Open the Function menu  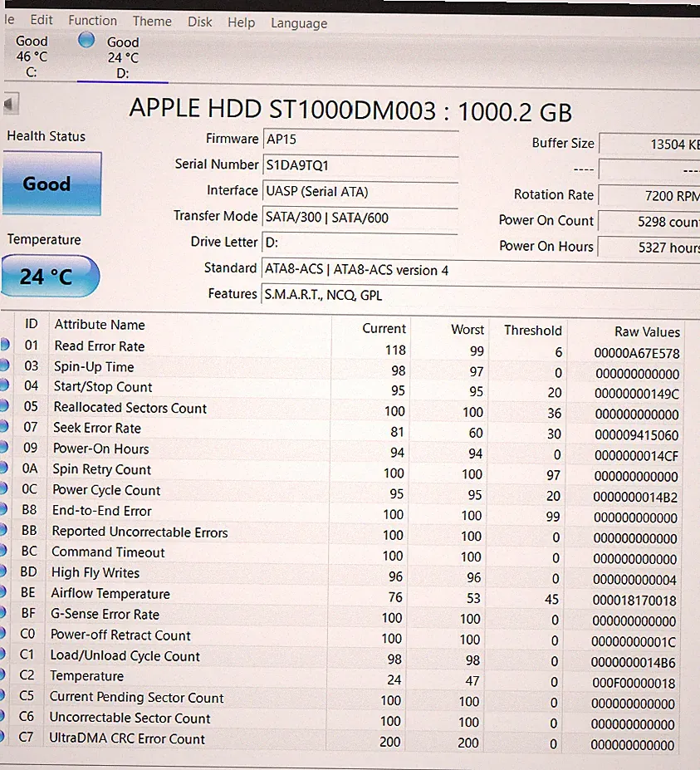click(x=93, y=20)
